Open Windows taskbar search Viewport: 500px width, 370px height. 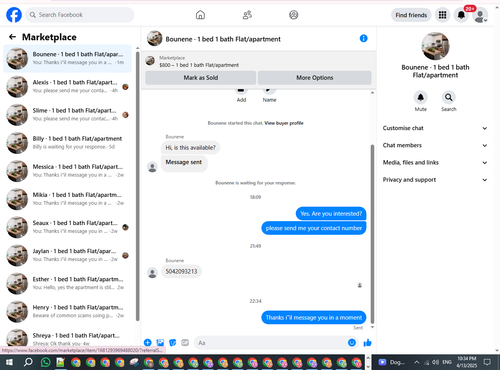(x=28, y=362)
